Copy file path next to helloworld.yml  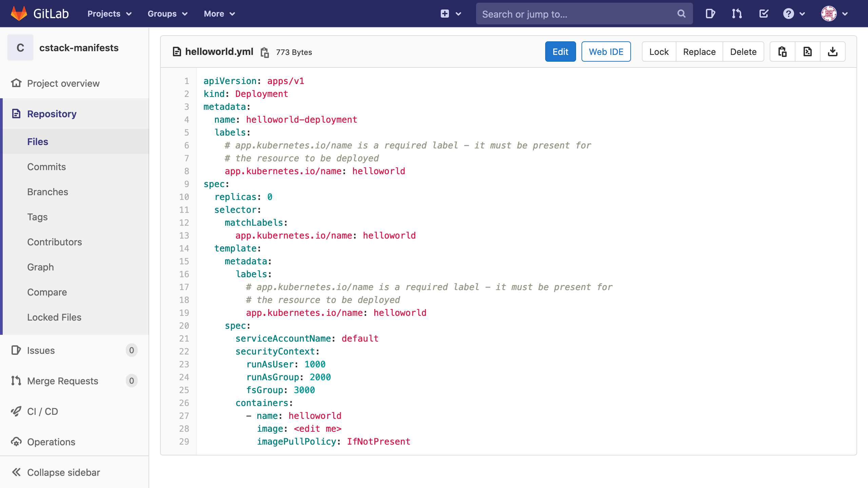[x=264, y=53]
